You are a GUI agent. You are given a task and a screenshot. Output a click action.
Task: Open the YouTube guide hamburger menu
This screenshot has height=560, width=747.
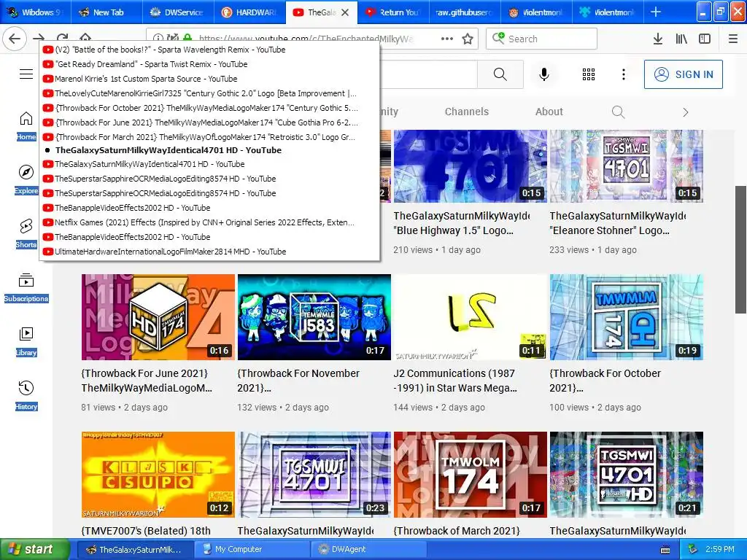point(26,74)
